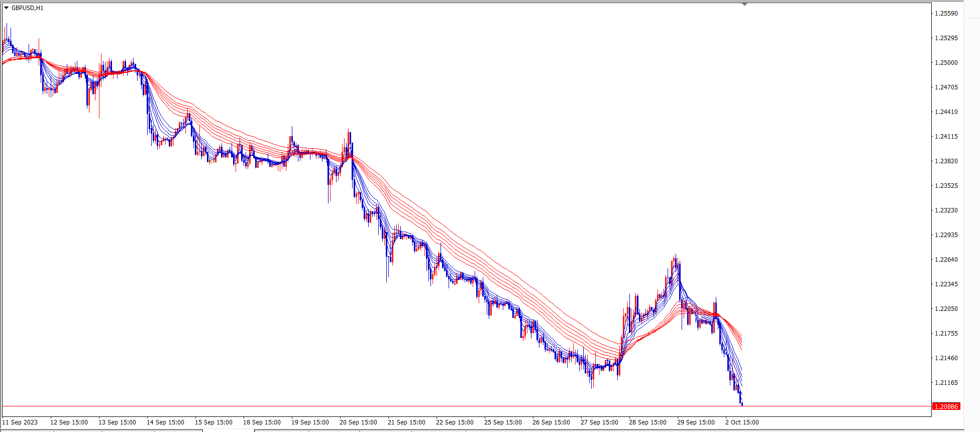Click the 22 Sep 15:00 time label

pyautogui.click(x=455, y=422)
